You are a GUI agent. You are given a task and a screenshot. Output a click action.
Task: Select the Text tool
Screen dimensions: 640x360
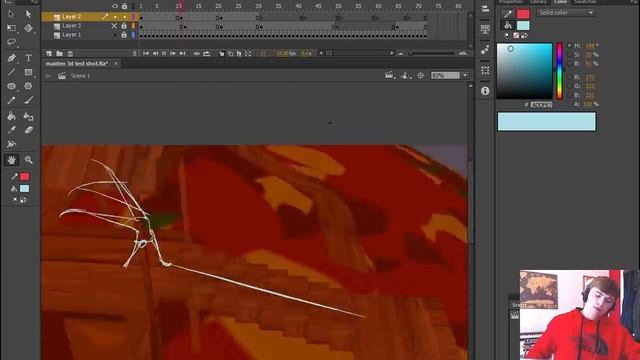click(x=28, y=58)
